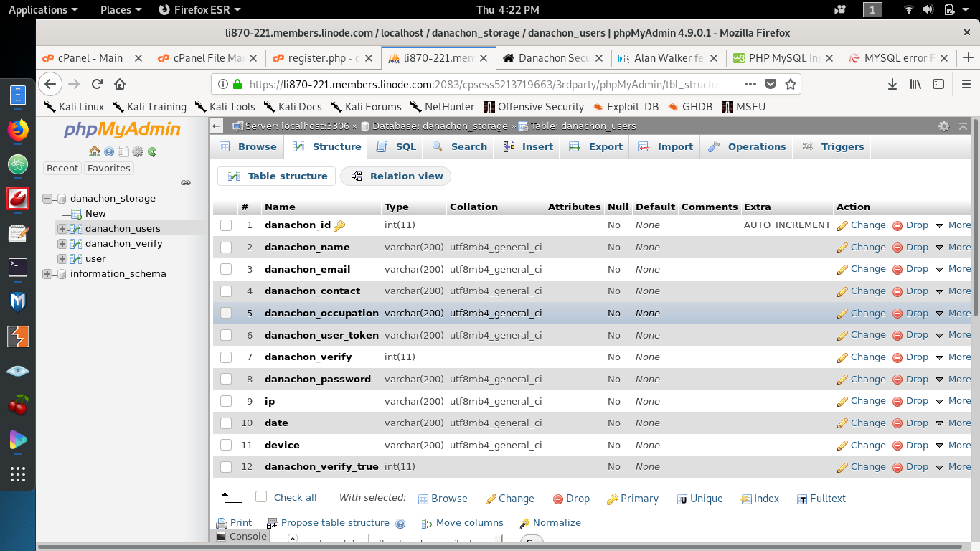Image resolution: width=980 pixels, height=551 pixels.
Task: Open the Insert tab
Action: (527, 146)
